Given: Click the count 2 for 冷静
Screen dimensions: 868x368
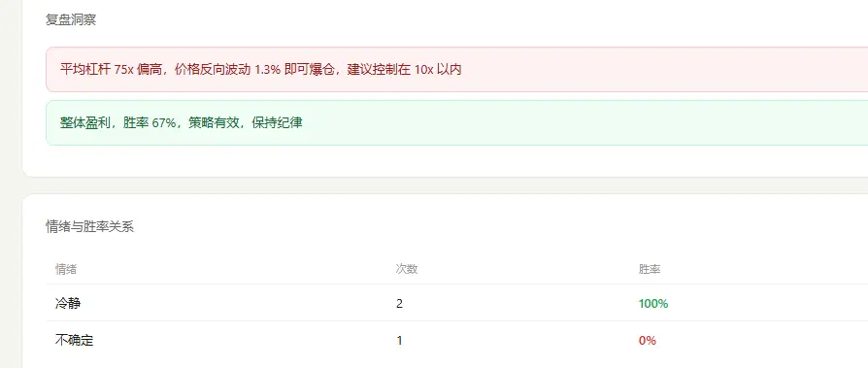Looking at the screenshot, I should click(399, 304).
